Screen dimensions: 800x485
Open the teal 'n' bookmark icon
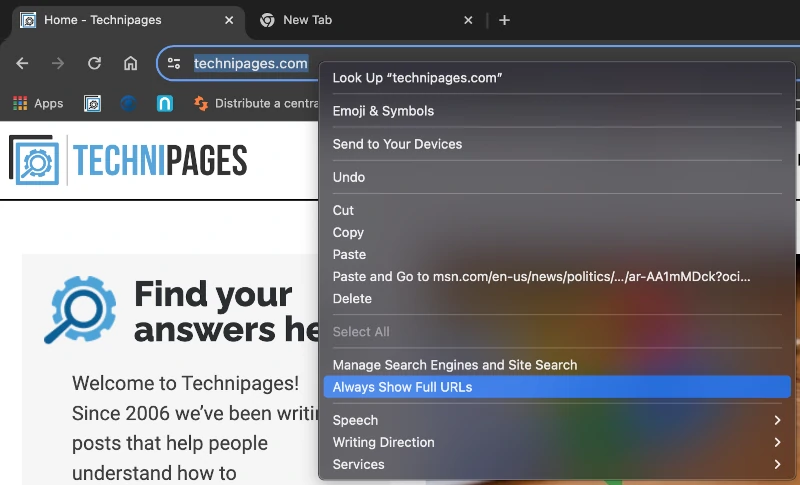tap(165, 104)
